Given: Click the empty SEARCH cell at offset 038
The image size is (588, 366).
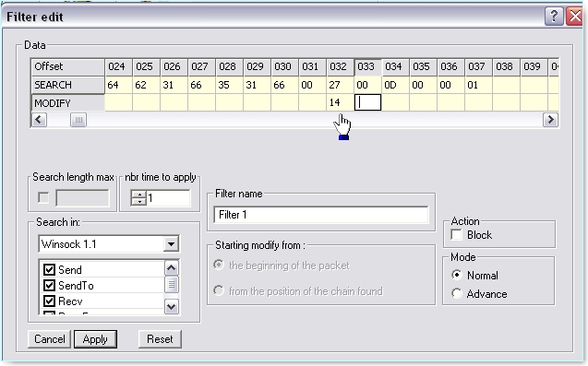Looking at the screenshot, I should [506, 85].
